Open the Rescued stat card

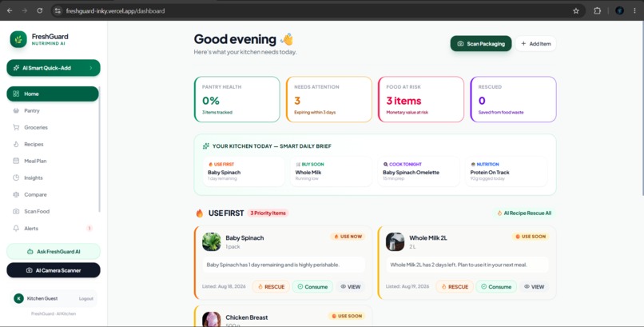pyautogui.click(x=513, y=99)
